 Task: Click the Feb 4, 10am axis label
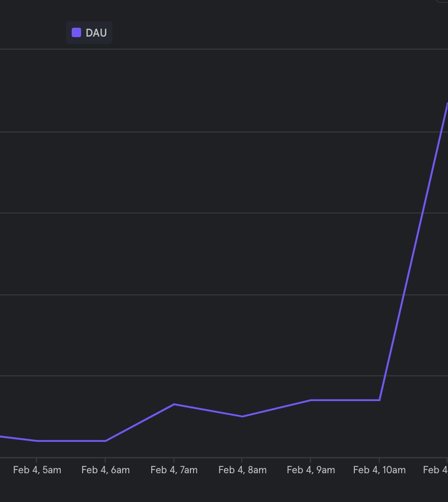pos(379,470)
